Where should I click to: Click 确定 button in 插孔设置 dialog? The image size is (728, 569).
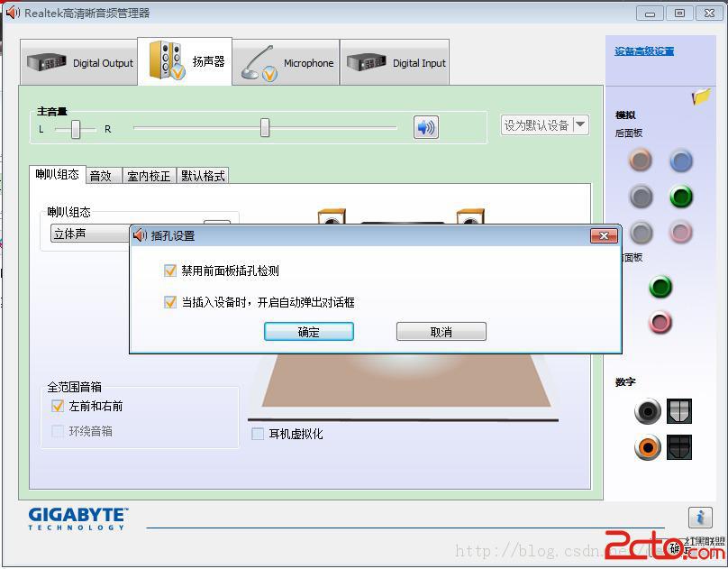(x=308, y=332)
